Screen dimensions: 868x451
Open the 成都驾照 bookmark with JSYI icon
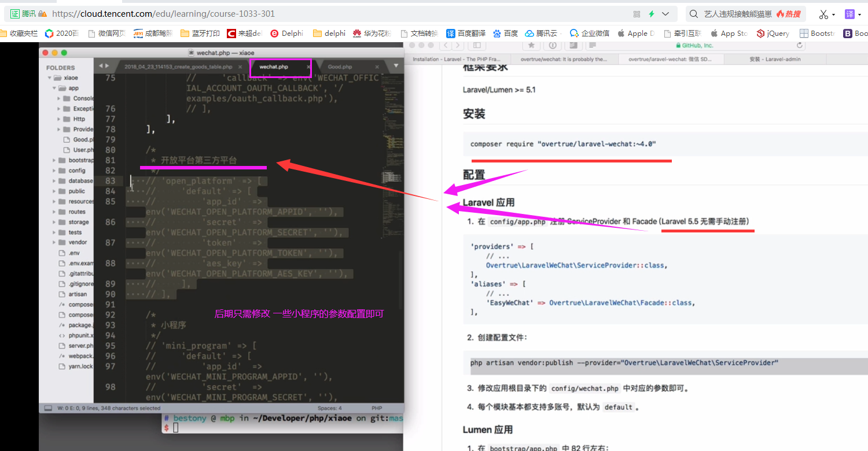[x=153, y=34]
